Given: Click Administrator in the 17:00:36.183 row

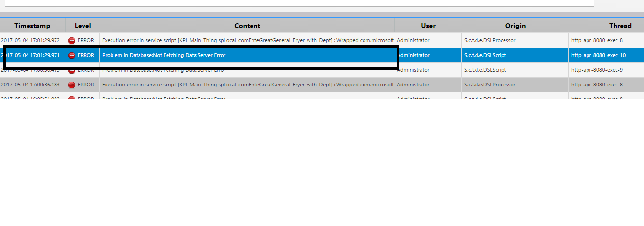Looking at the screenshot, I should (x=413, y=85).
